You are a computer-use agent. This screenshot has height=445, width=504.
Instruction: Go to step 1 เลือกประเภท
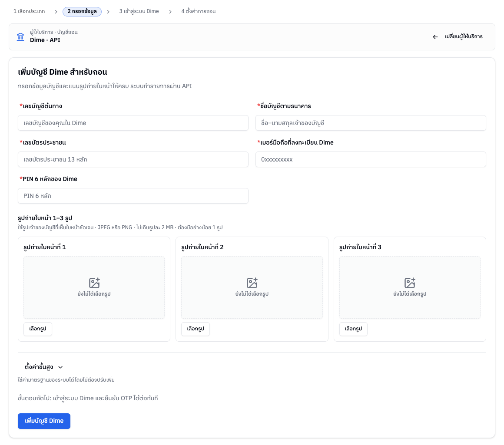(29, 11)
